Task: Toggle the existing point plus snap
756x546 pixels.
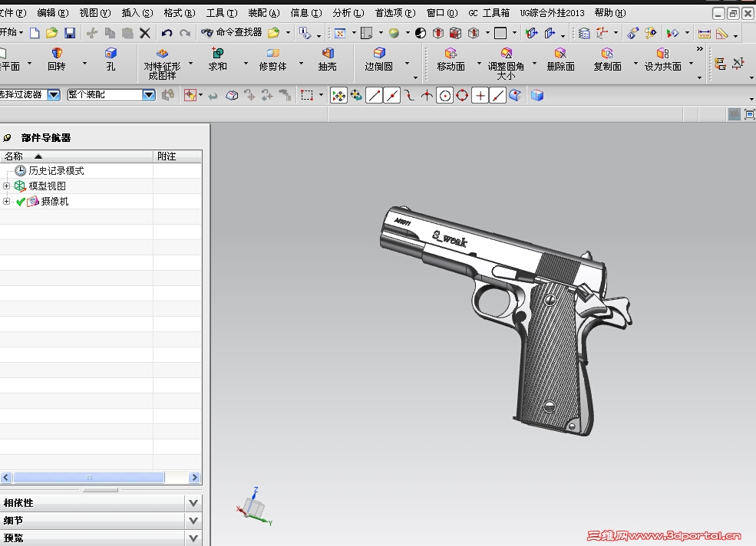Action: tap(480, 95)
